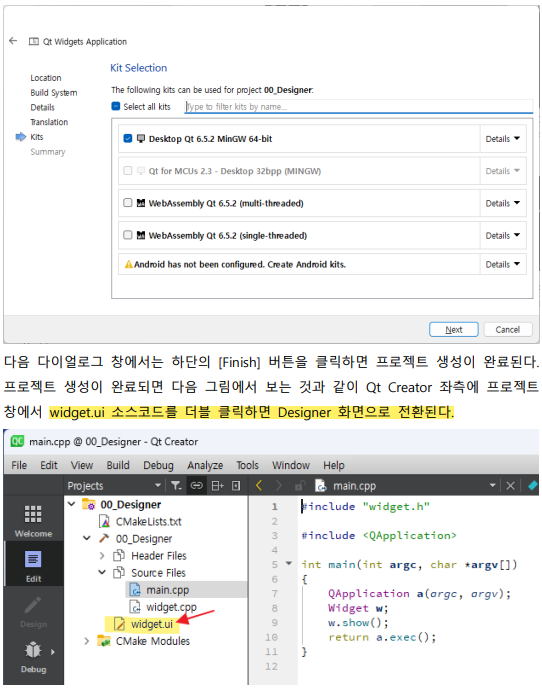Go back with the wizard back arrow
The image size is (542, 693).
click(13, 41)
